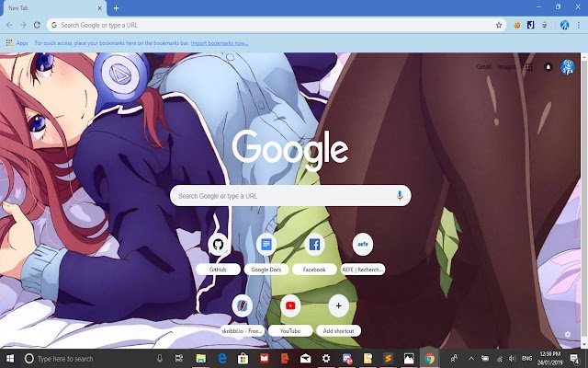Open the Google apps grid launcher
Screen dimensions: 588x368
point(529,67)
